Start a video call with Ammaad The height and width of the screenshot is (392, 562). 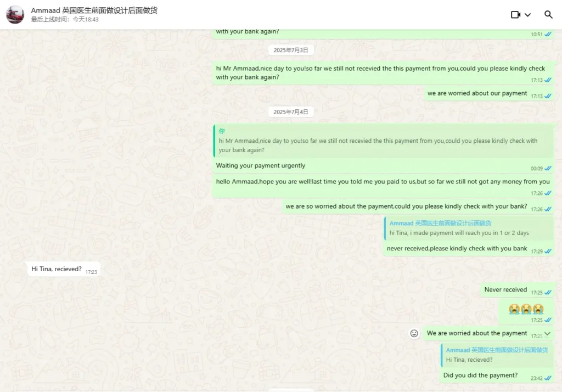coord(515,15)
